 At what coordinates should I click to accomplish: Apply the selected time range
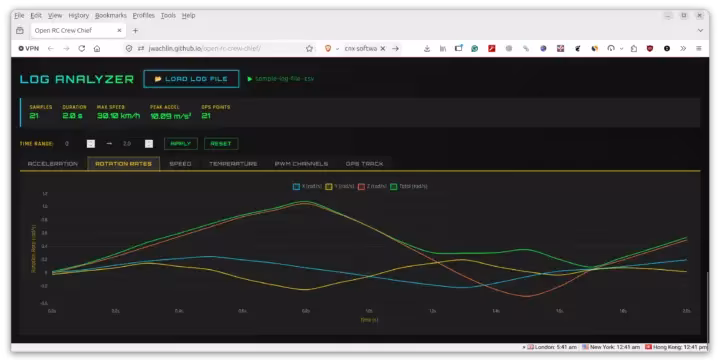[x=181, y=144]
